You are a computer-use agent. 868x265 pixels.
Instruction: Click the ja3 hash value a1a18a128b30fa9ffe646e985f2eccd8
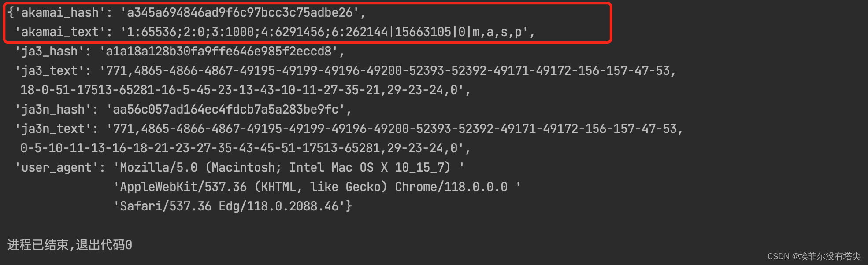(x=219, y=52)
